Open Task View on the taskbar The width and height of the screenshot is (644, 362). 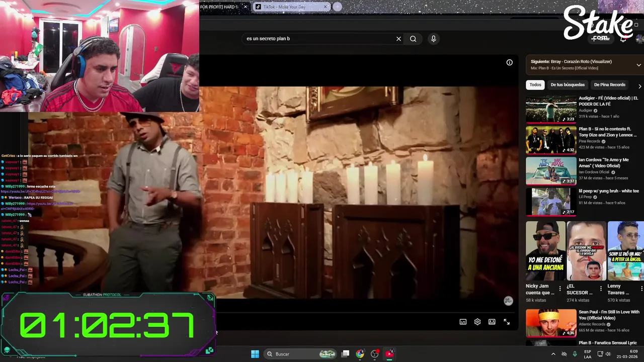tap(345, 354)
